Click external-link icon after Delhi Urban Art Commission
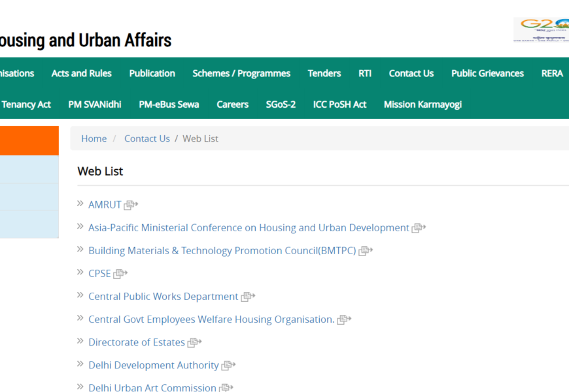 [x=226, y=387]
